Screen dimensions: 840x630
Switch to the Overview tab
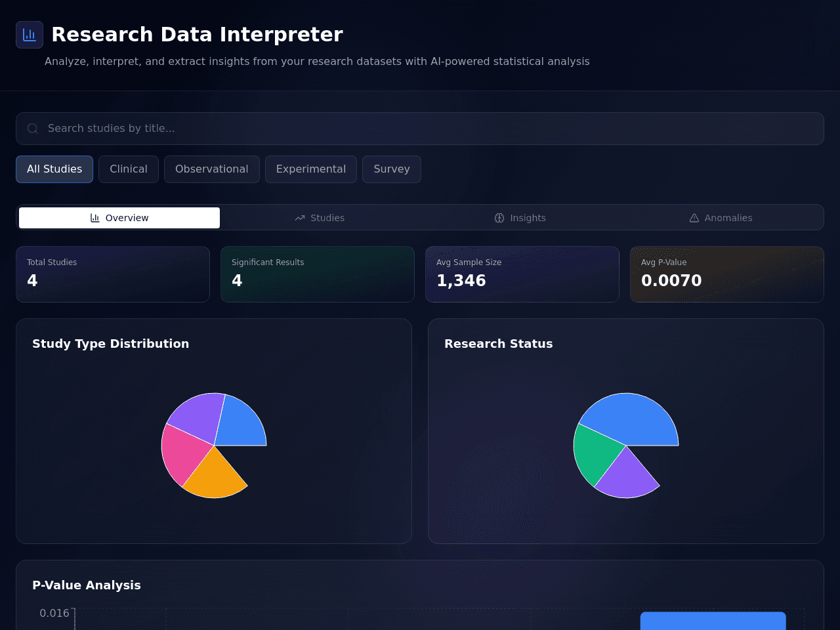click(x=119, y=218)
